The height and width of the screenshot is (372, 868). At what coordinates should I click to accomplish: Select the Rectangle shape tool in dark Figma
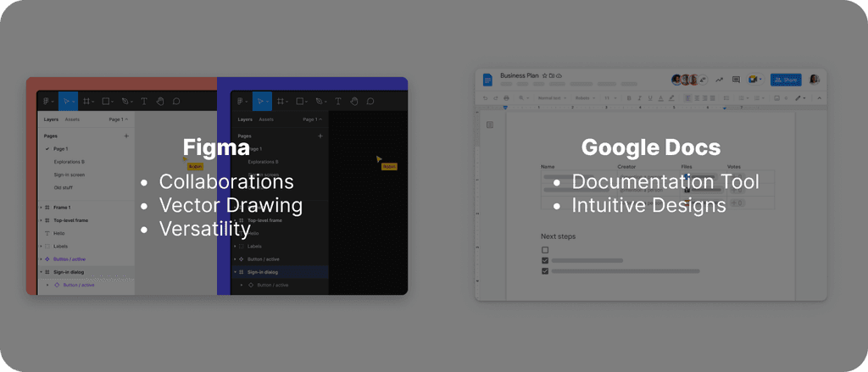(x=302, y=102)
